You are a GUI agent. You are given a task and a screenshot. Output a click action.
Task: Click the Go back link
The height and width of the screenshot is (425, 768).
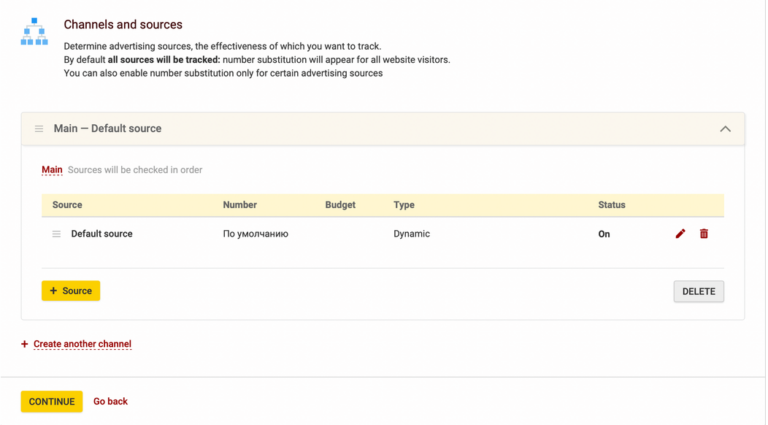110,402
